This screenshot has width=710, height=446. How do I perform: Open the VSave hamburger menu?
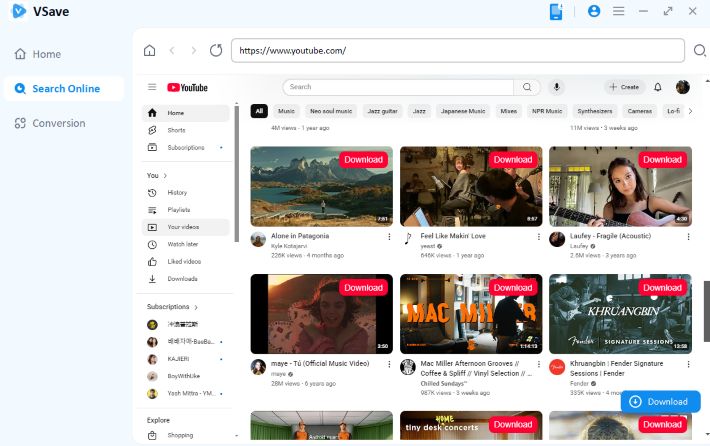(x=618, y=11)
